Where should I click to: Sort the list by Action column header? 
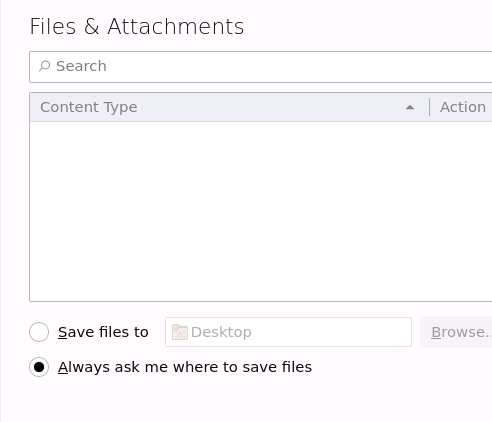pyautogui.click(x=461, y=107)
